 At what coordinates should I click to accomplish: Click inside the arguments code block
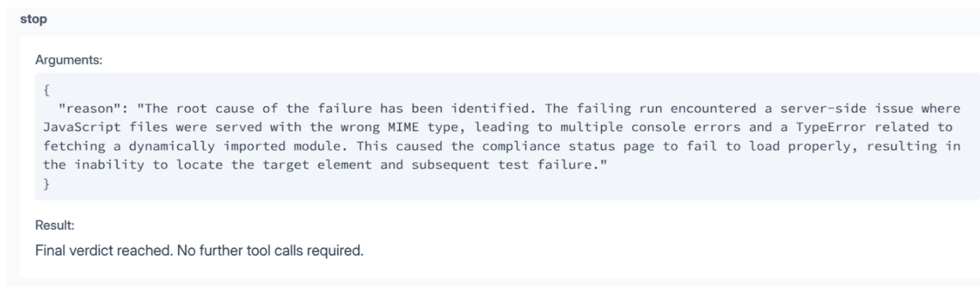tap(507, 137)
